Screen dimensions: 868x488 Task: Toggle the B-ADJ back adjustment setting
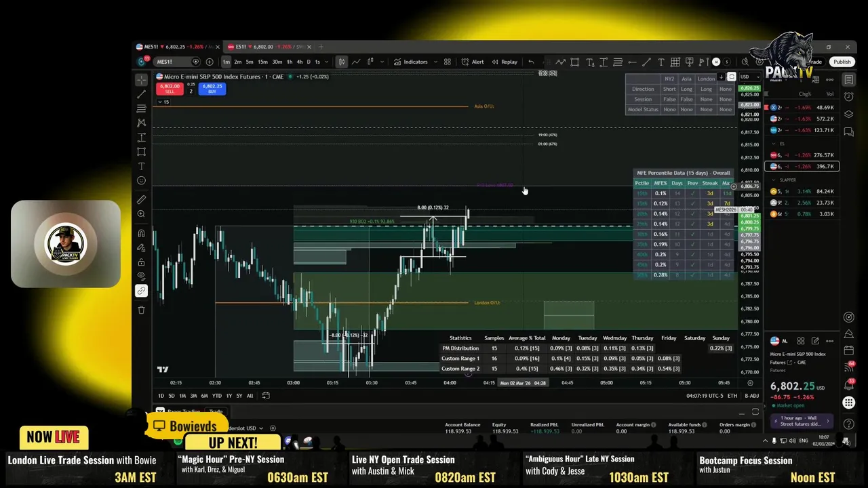coord(751,396)
